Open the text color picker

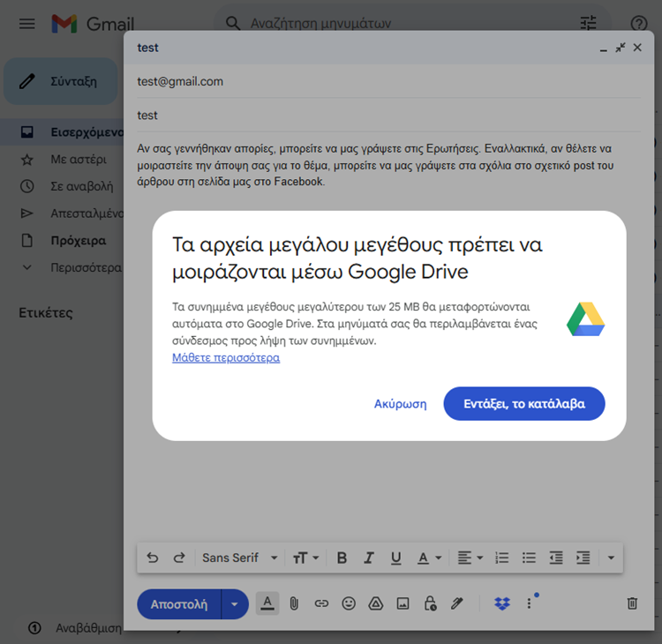click(429, 558)
